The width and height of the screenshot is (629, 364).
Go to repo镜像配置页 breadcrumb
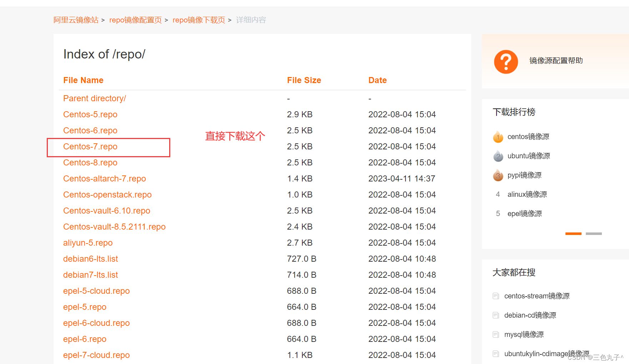click(135, 20)
